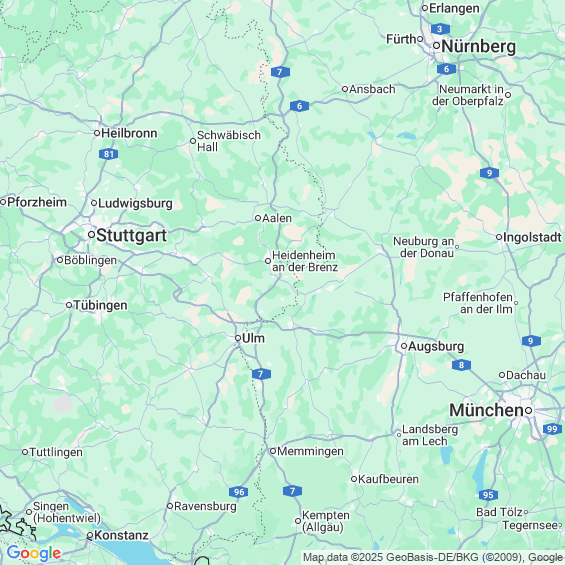Click the A81 highway shield near Heilbronn
The height and width of the screenshot is (565, 565).
coord(108,154)
